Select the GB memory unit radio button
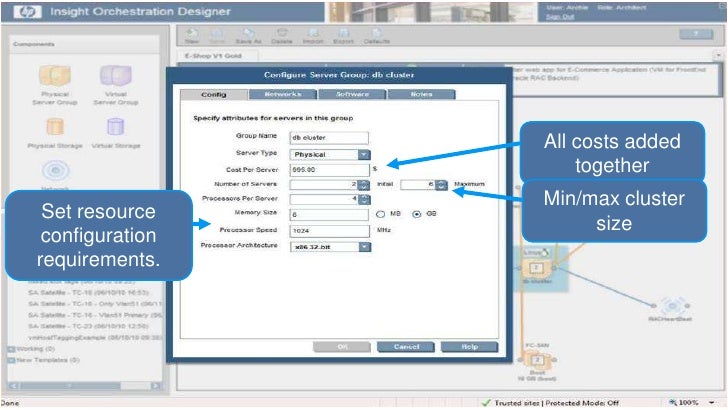The height and width of the screenshot is (410, 728). click(x=417, y=214)
